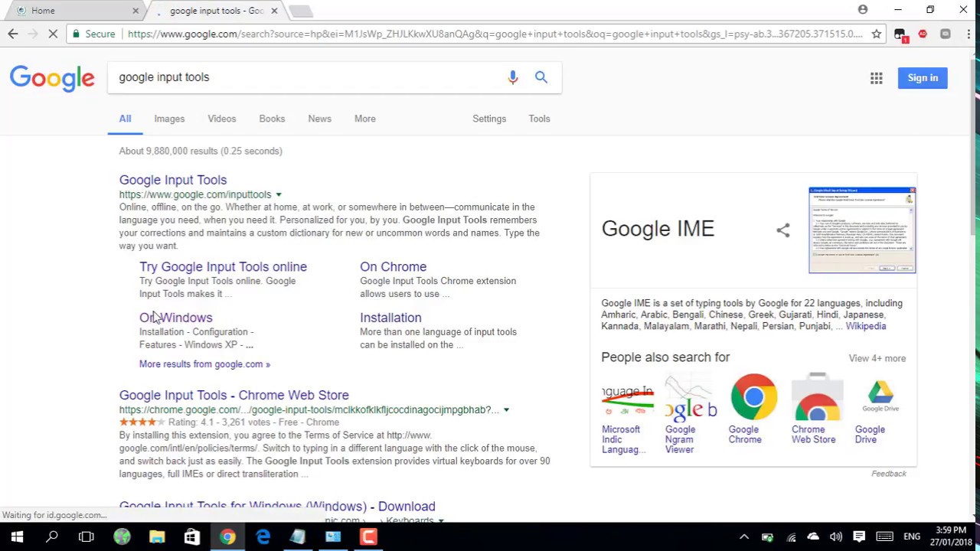The image size is (980, 551).
Task: Switch to the Books tab
Action: pyautogui.click(x=272, y=119)
